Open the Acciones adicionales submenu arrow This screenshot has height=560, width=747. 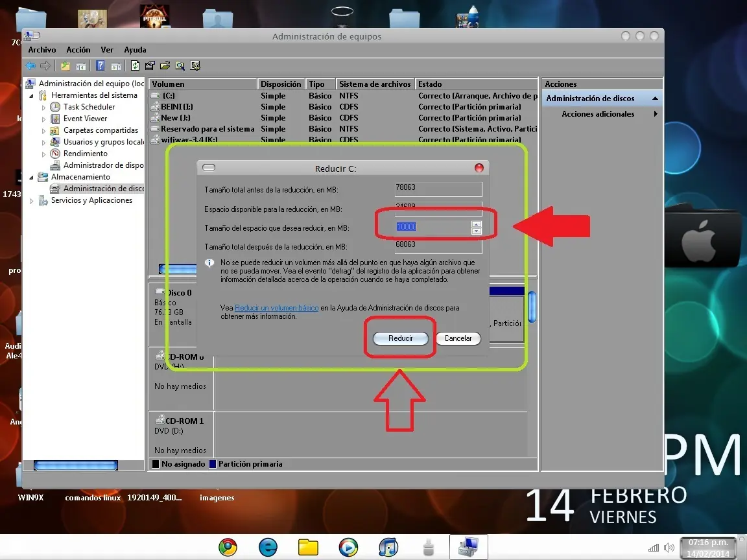click(x=656, y=114)
